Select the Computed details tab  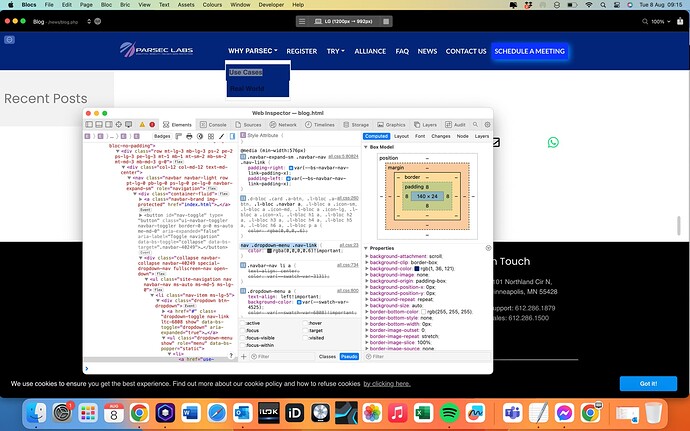[376, 136]
